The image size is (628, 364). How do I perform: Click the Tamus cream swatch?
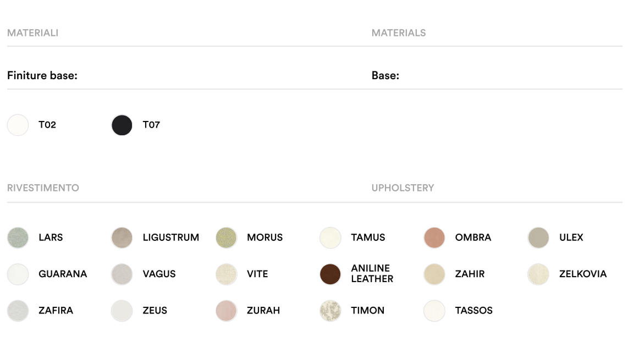coord(330,238)
